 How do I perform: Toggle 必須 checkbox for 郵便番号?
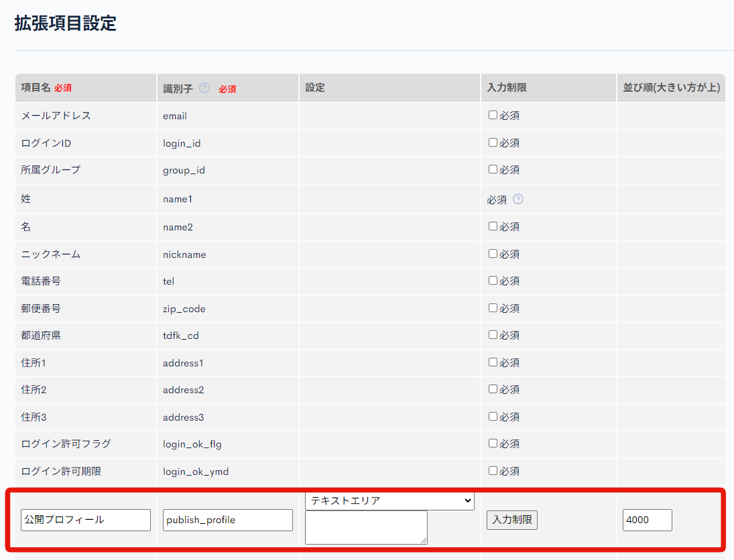click(x=493, y=308)
